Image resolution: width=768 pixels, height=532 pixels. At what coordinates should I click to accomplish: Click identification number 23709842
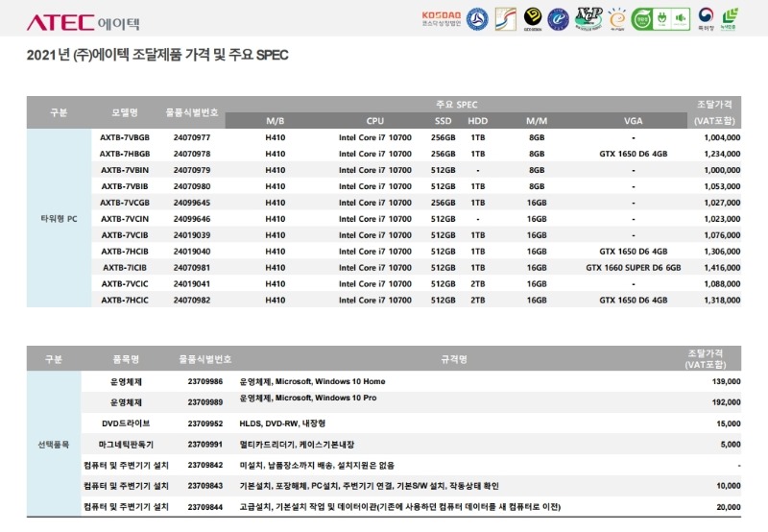tap(205, 465)
